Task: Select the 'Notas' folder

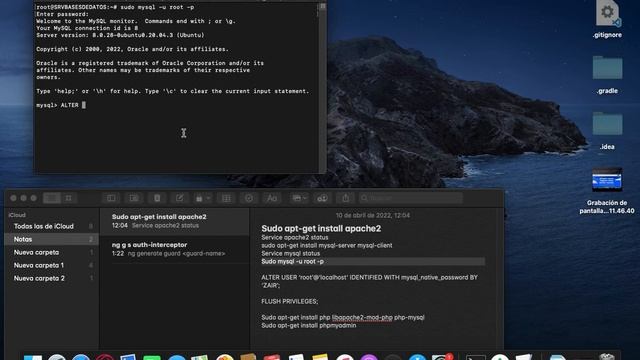Action: (51, 239)
